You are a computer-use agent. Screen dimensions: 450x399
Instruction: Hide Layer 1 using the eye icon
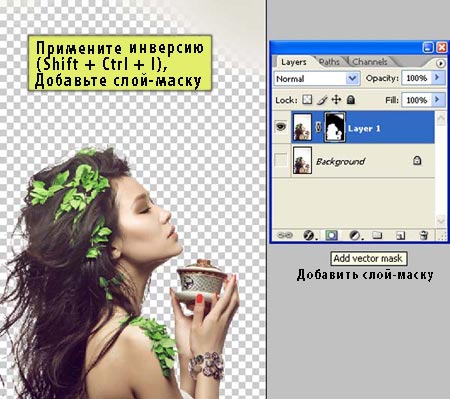(281, 127)
